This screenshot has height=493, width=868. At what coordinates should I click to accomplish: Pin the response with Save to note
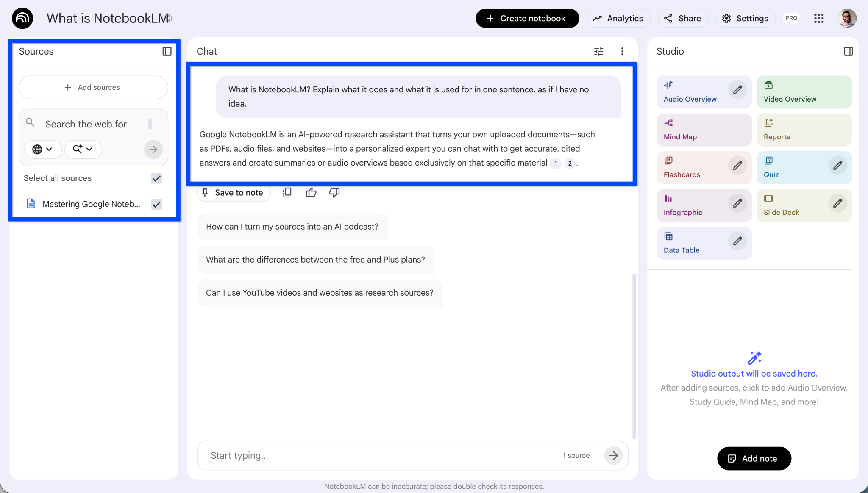pos(233,192)
